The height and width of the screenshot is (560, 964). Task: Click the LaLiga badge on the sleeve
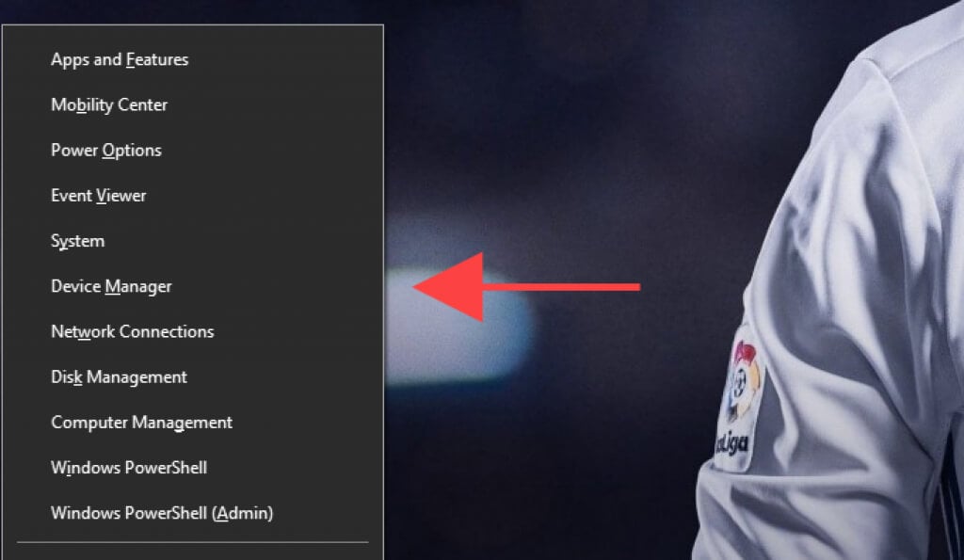click(741, 400)
